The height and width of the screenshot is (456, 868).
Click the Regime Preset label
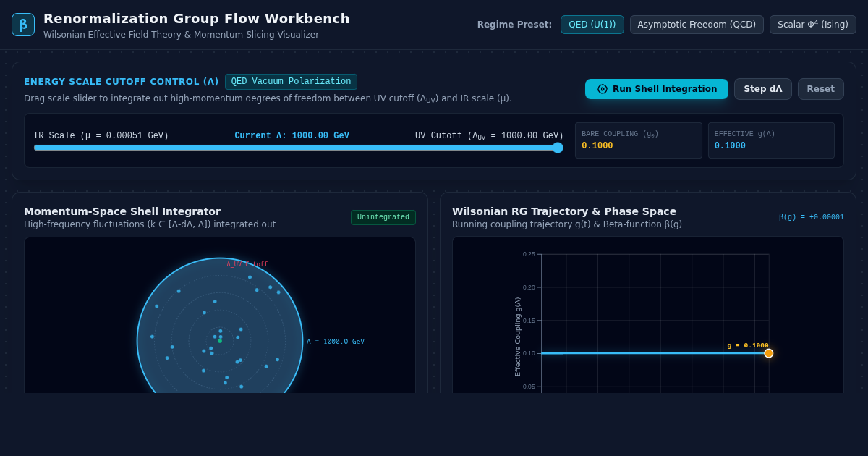[514, 25]
